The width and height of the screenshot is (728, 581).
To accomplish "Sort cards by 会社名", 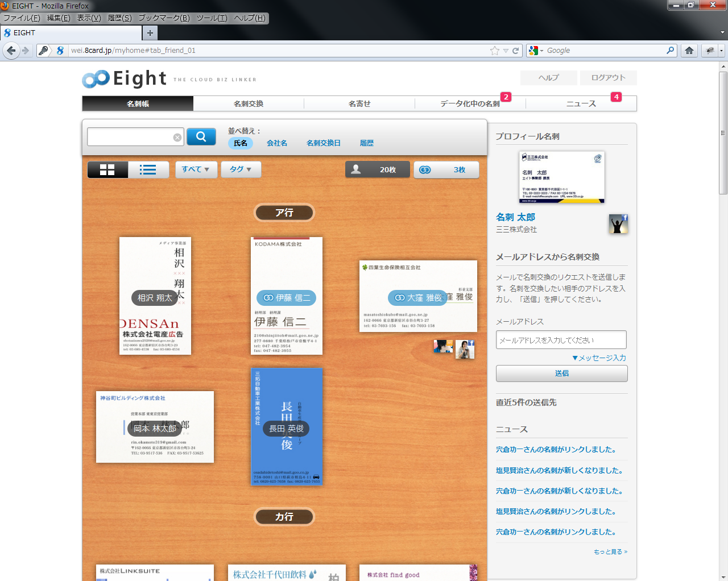I will pos(277,143).
